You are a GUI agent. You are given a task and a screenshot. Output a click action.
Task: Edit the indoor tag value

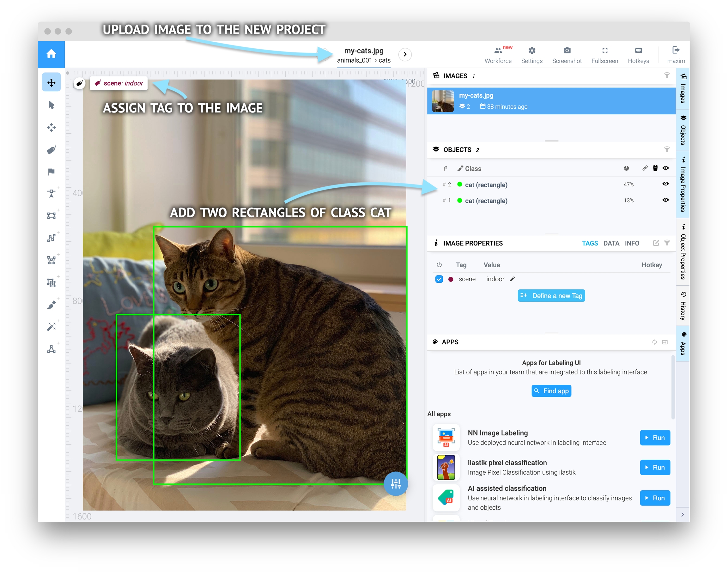(512, 279)
